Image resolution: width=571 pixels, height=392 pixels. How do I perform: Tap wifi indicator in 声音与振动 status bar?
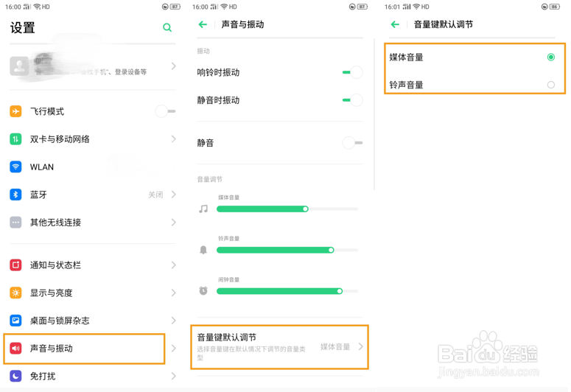pos(224,7)
